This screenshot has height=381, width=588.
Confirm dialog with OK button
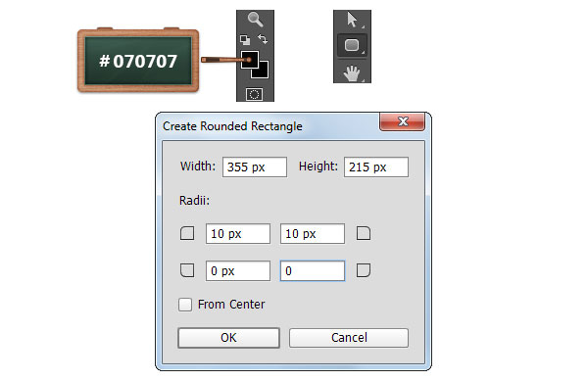pyautogui.click(x=228, y=338)
